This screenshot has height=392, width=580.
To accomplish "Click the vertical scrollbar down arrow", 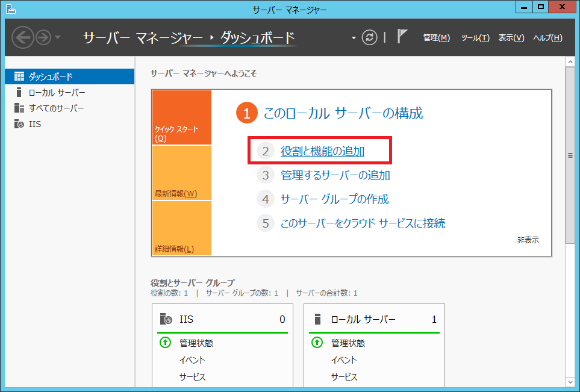I will pos(570,382).
